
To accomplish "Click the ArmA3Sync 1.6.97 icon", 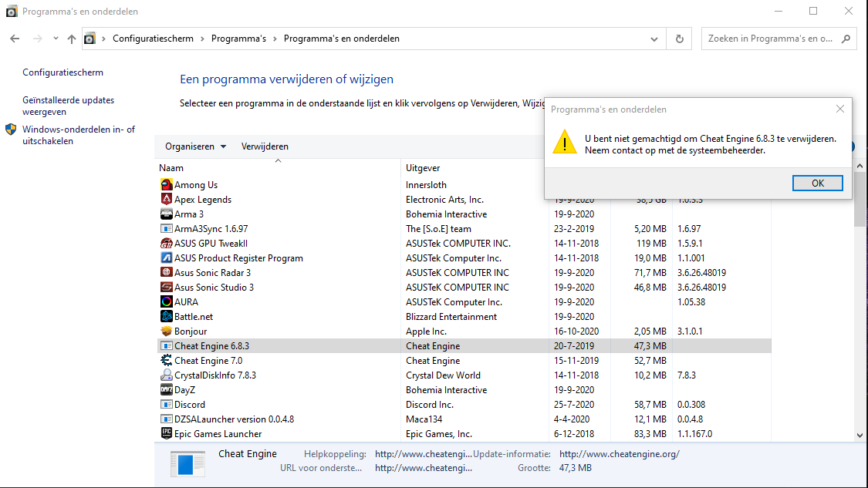I will point(166,228).
